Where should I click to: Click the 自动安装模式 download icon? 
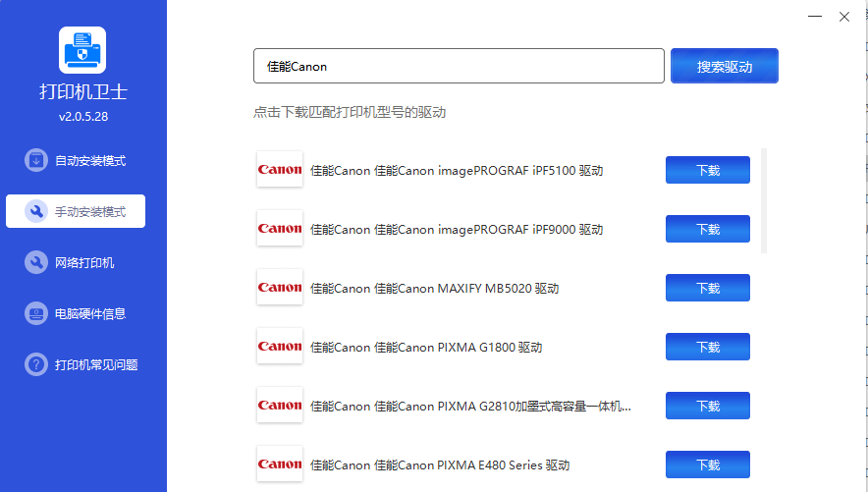(x=36, y=160)
